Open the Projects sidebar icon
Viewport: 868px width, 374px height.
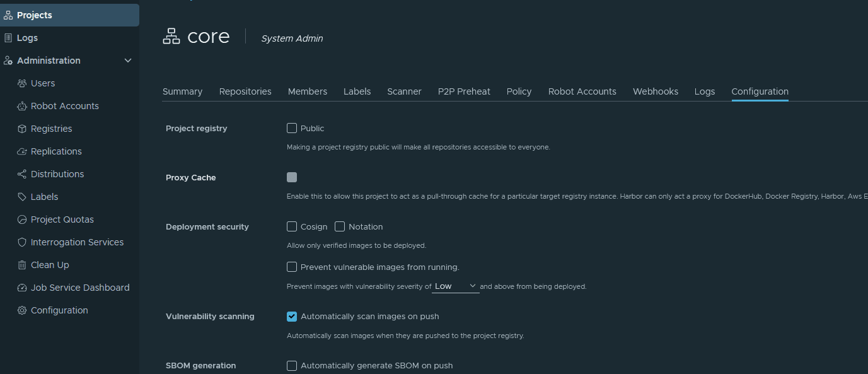pyautogui.click(x=9, y=15)
